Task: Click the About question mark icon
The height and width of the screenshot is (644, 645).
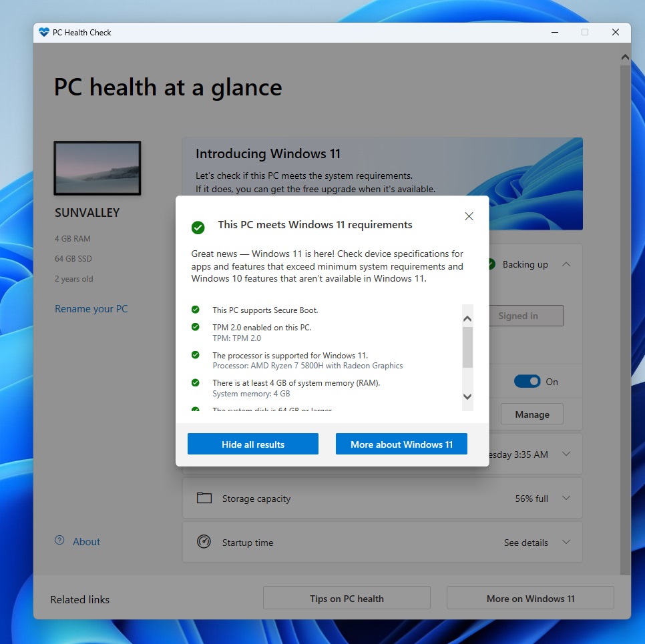Action: point(59,541)
